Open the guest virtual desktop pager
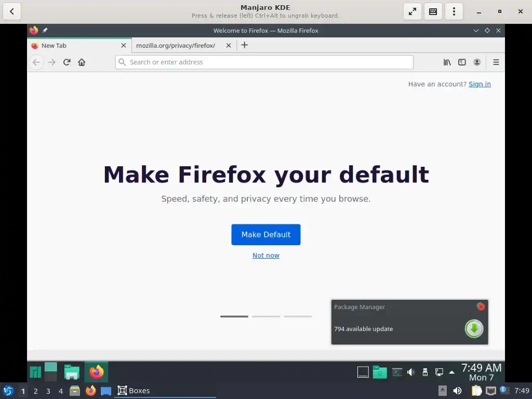Viewport: 532px width, 399px height. (51, 372)
